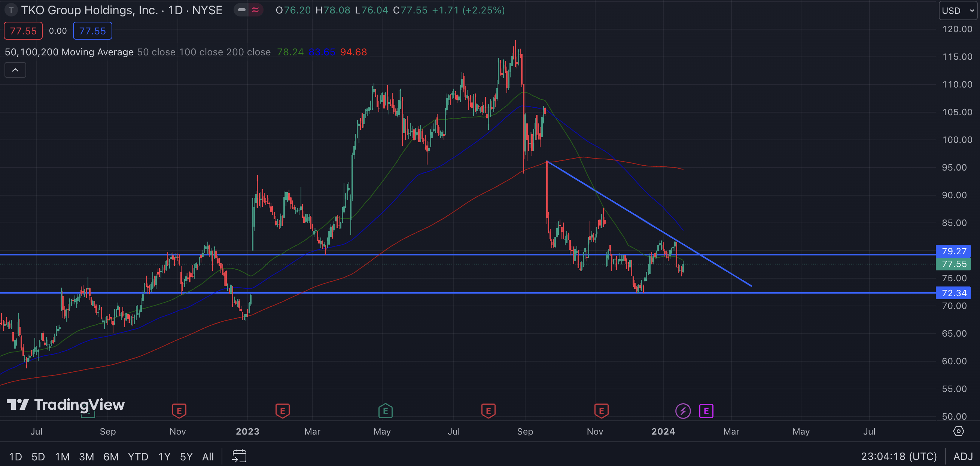Image resolution: width=980 pixels, height=466 pixels.
Task: Click the blue 77.55 buy price box
Action: pos(92,31)
